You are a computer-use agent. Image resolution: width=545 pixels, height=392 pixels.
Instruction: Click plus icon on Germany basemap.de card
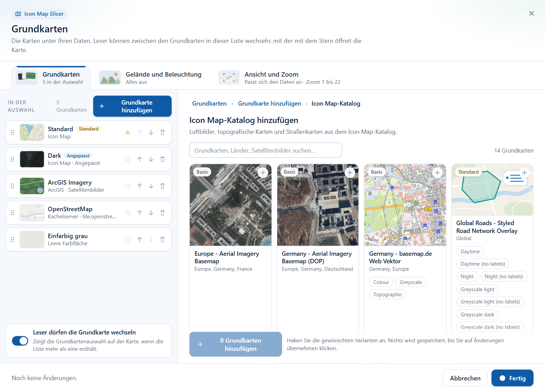[437, 173]
